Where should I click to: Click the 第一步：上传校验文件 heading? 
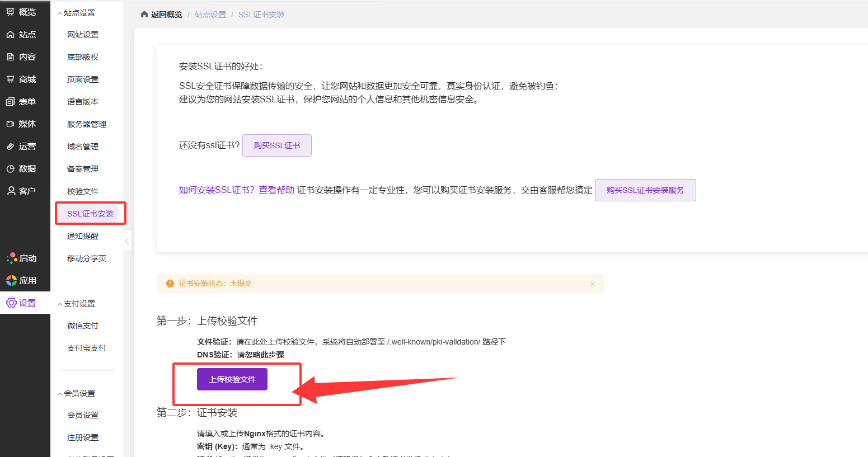pos(207,321)
